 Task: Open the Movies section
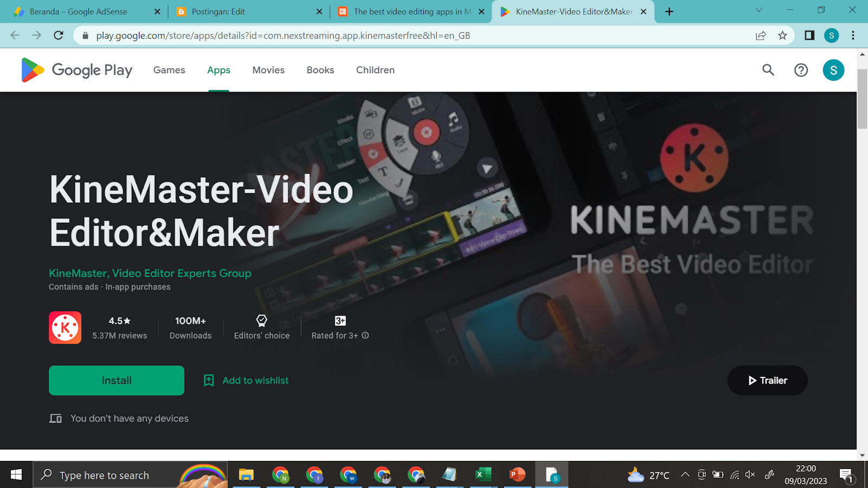269,70
